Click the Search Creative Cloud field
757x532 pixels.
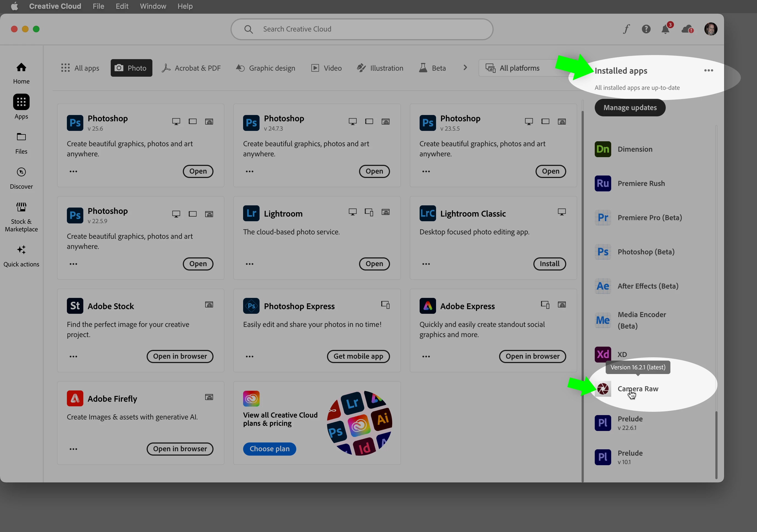[x=362, y=29]
